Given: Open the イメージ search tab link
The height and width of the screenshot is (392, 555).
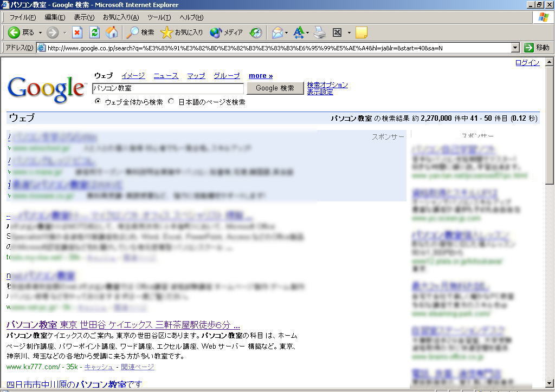Looking at the screenshot, I should coord(133,76).
